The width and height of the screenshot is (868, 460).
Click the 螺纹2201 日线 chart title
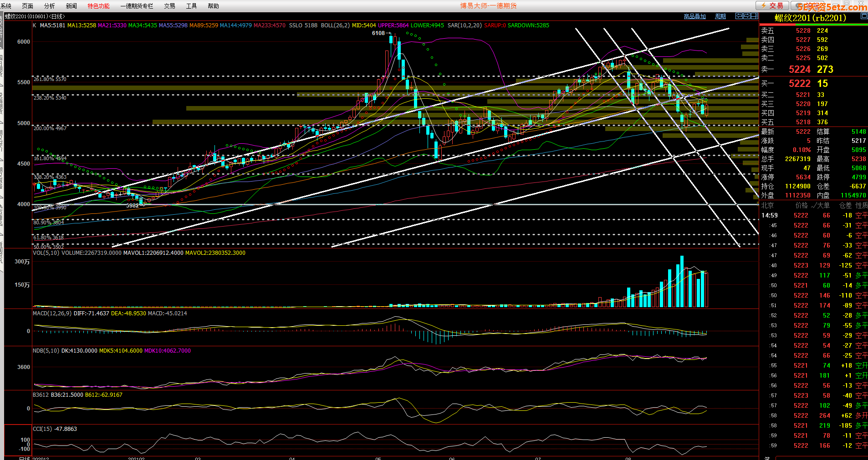click(x=35, y=16)
